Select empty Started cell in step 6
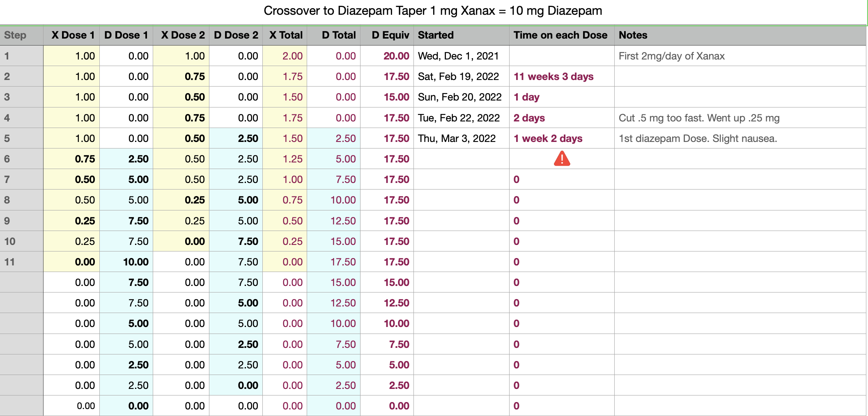The width and height of the screenshot is (868, 416). click(462, 159)
